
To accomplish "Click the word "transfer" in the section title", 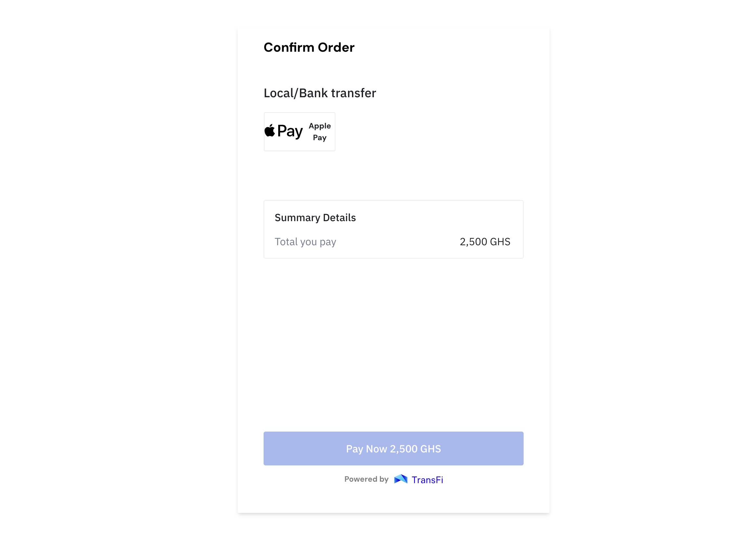I will [x=354, y=93].
